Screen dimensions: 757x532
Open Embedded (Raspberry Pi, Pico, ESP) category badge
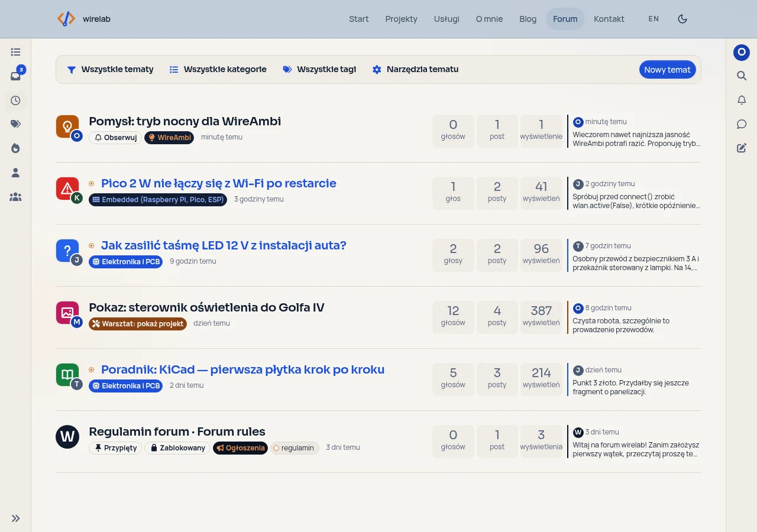pos(158,200)
